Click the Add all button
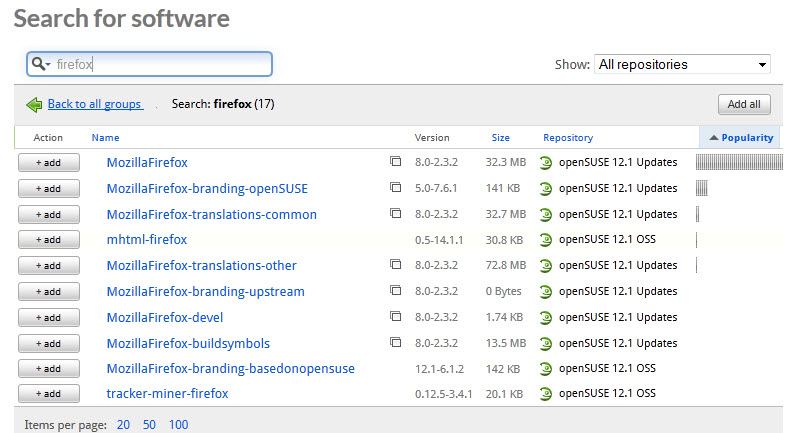Image resolution: width=788 pixels, height=433 pixels. click(744, 104)
